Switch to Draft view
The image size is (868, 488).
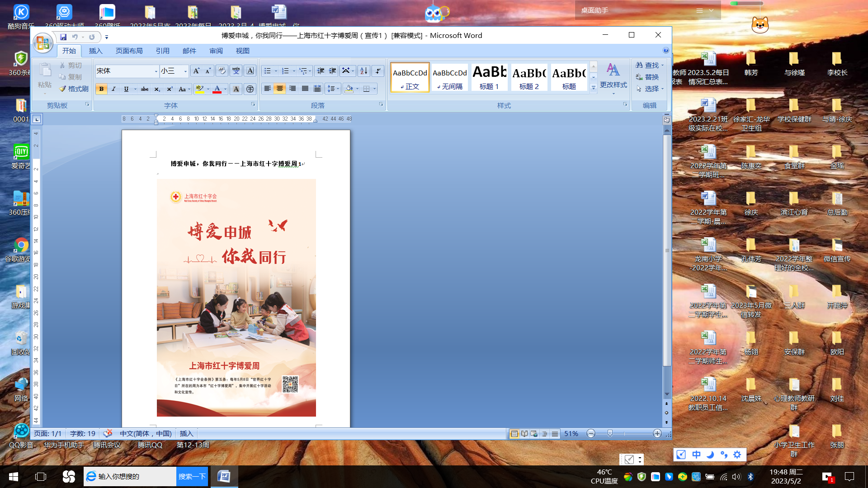point(555,434)
